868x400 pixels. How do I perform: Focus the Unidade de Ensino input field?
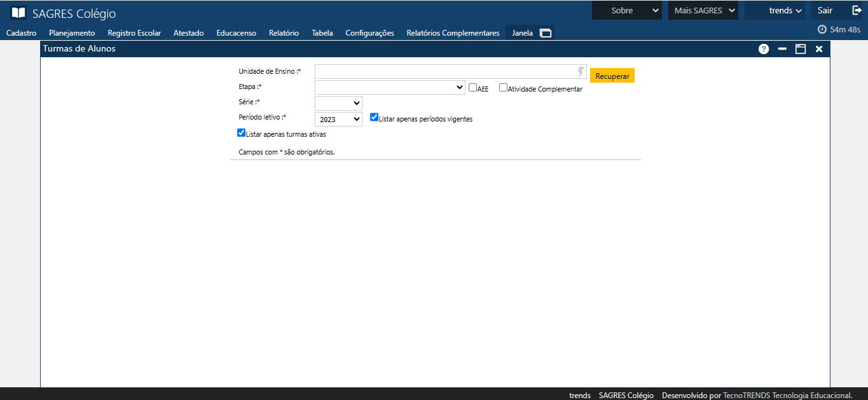[445, 72]
